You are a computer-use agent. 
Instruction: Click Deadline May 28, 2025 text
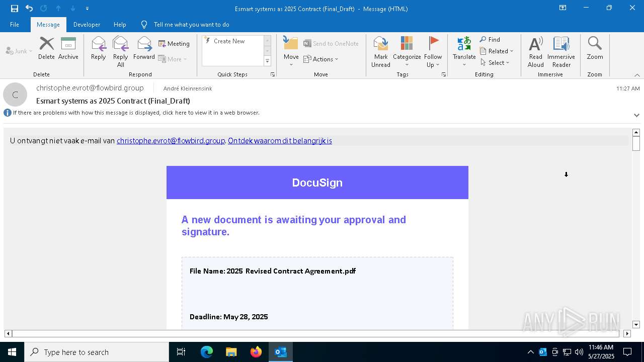229,317
